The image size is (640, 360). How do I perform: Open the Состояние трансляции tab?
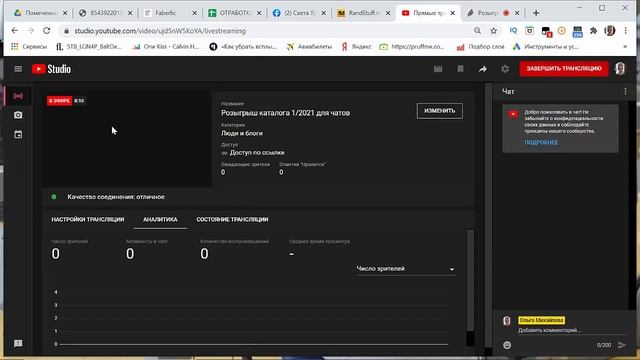pyautogui.click(x=232, y=219)
